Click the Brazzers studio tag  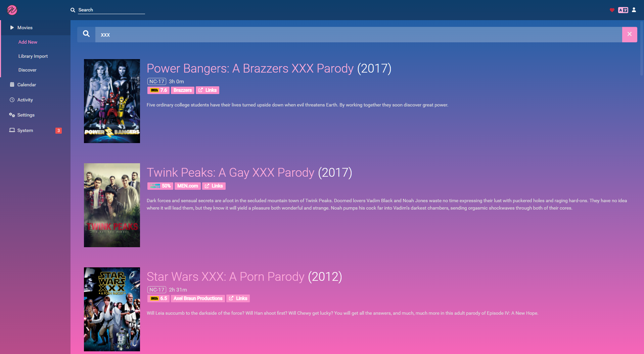[183, 90]
